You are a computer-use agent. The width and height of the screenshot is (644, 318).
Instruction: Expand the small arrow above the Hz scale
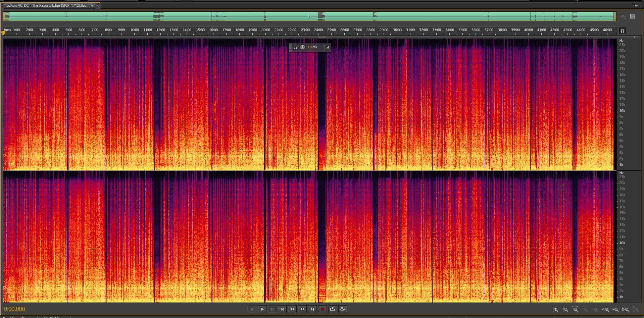click(634, 37)
